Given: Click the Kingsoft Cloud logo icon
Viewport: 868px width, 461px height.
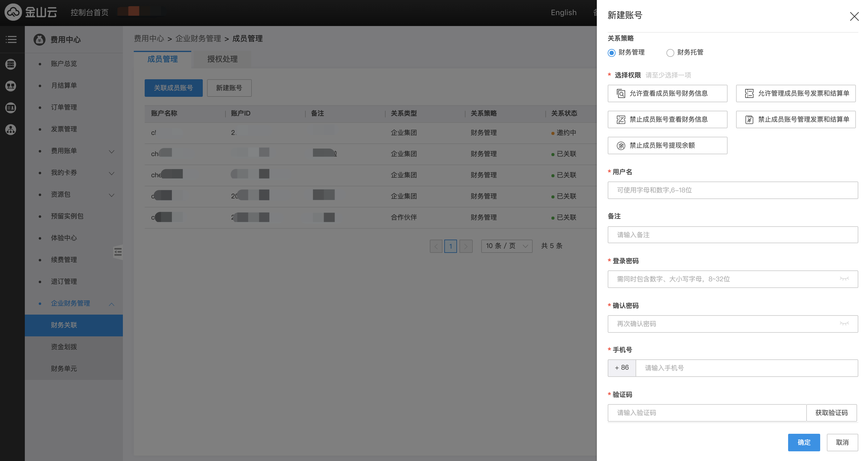Looking at the screenshot, I should coord(13,12).
